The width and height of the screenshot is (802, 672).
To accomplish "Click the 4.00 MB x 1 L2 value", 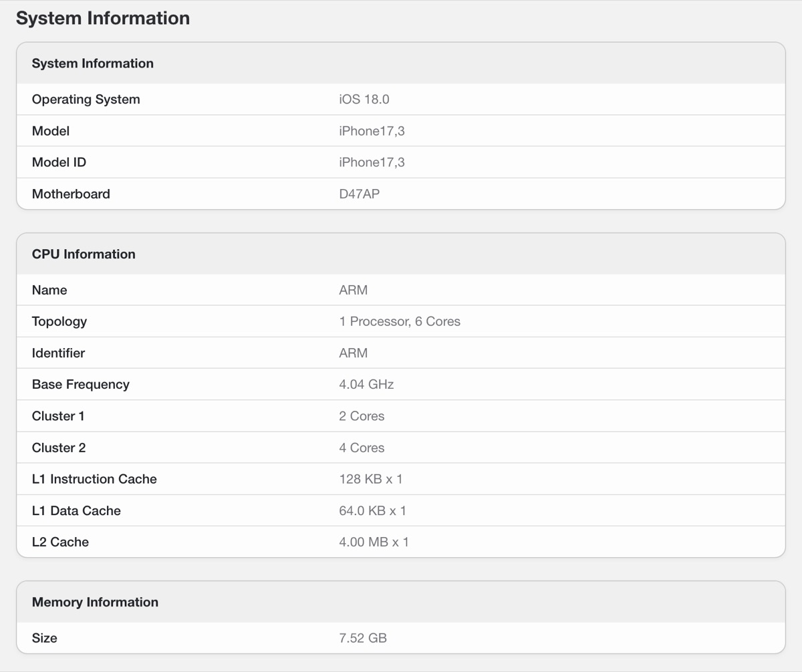I will 374,542.
